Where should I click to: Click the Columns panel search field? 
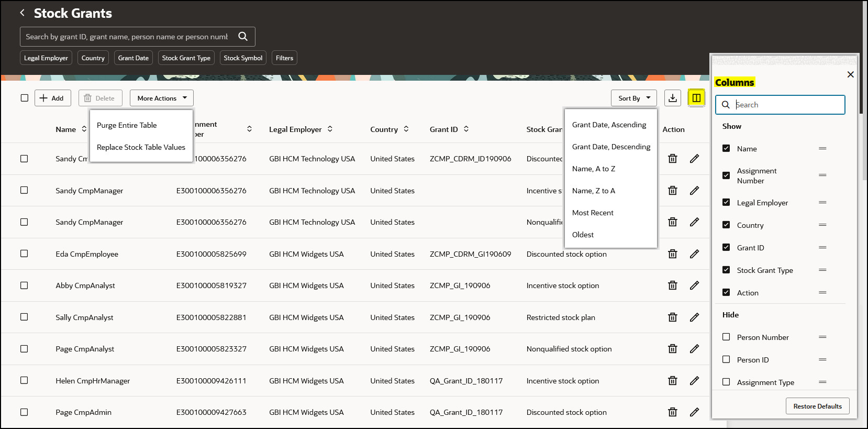pyautogui.click(x=780, y=105)
